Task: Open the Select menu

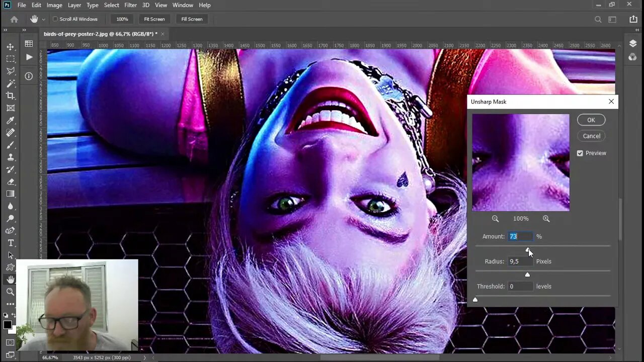Action: pos(111,5)
